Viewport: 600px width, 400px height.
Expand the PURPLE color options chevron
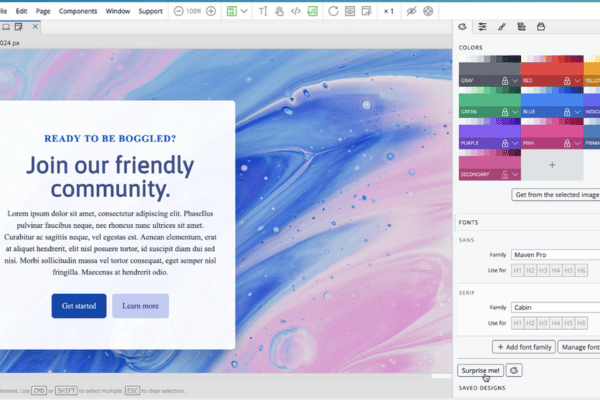pyautogui.click(x=515, y=144)
